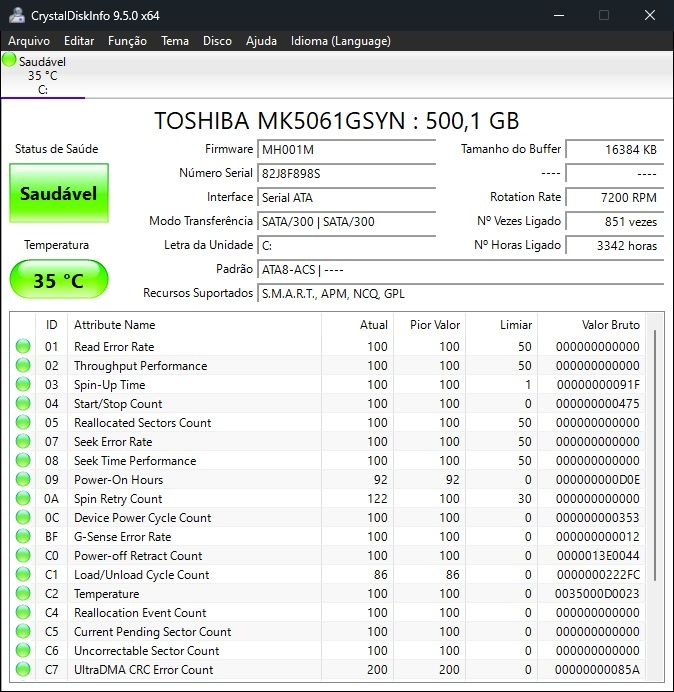Image resolution: width=674 pixels, height=692 pixels.
Task: Select the Power-On Hours attribute name
Action: (118, 479)
